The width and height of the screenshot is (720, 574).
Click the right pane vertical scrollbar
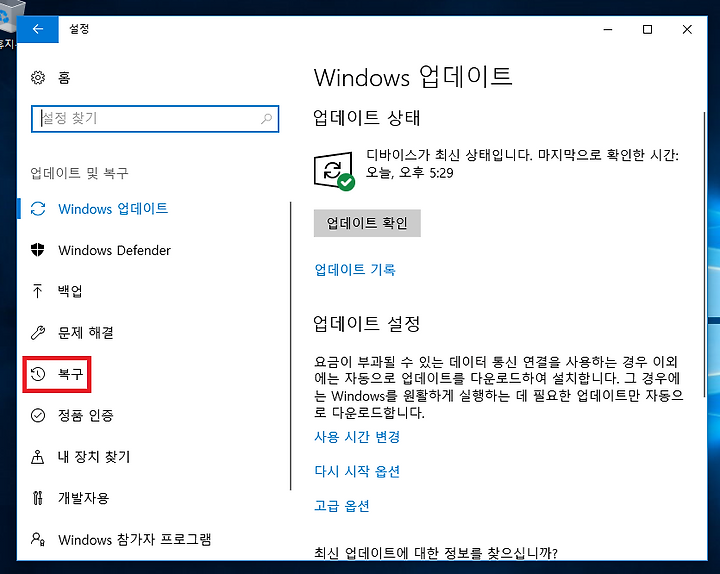pos(704,255)
